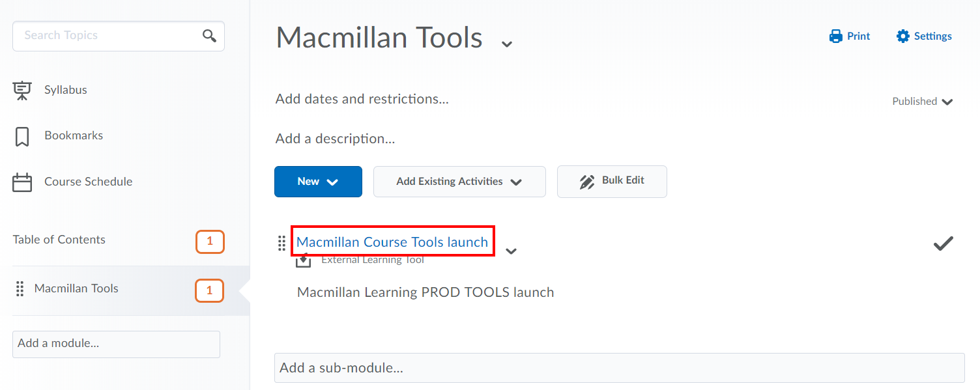Select the Bookmarks icon in sidebar
The width and height of the screenshot is (980, 390).
pos(22,135)
